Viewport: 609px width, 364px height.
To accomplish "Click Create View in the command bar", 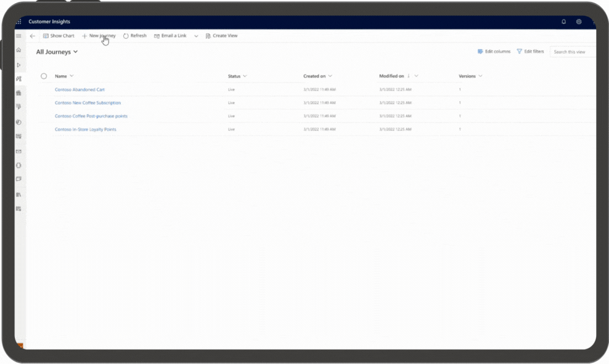I will tap(221, 36).
